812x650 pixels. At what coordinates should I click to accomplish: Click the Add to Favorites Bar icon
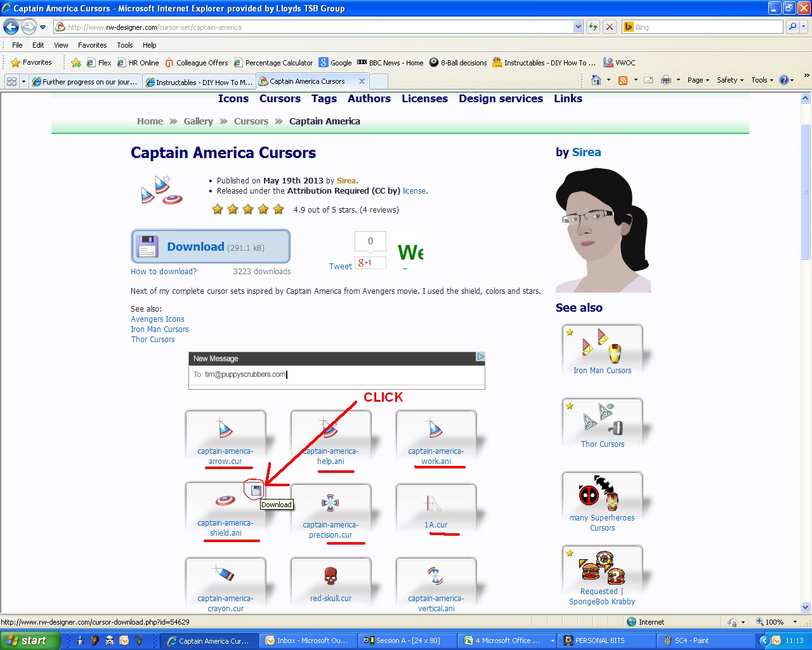click(x=76, y=62)
